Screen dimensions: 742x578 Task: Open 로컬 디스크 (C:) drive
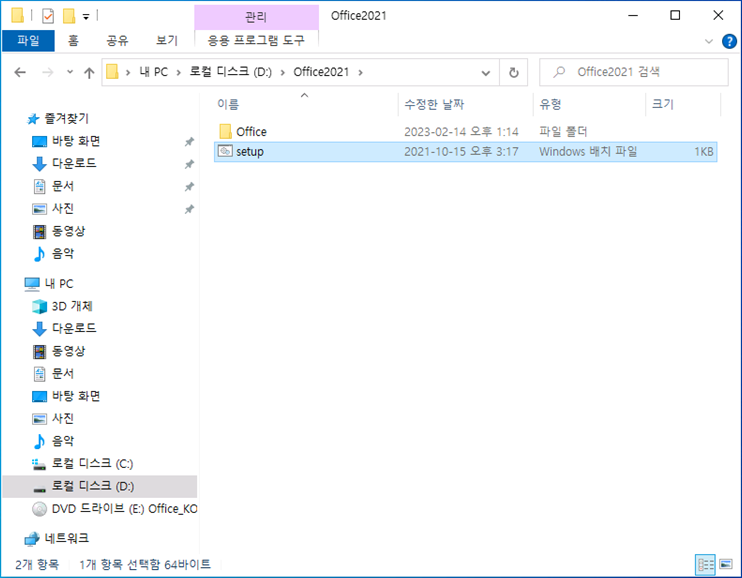[x=92, y=463]
